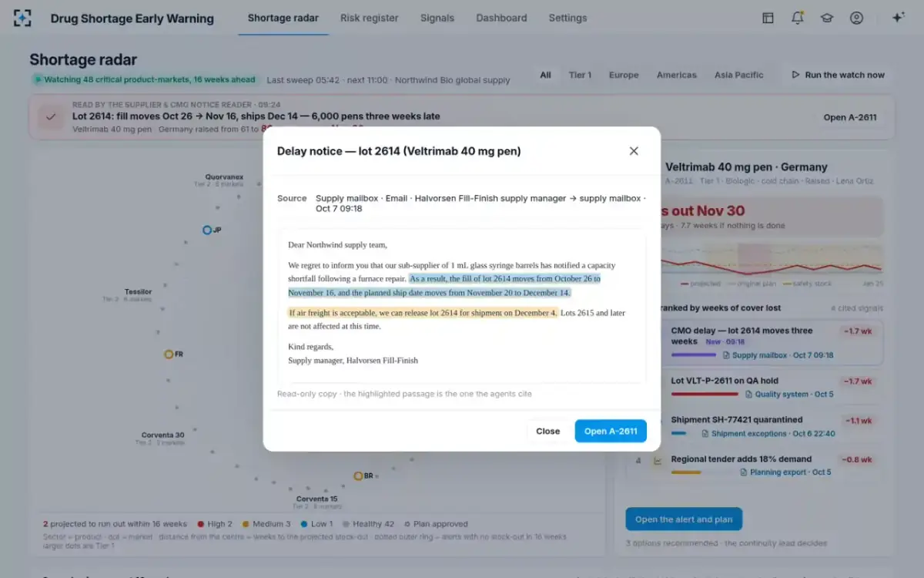Viewport: 924px width, 578px height.
Task: Open Planning export · Oct 5 source link
Action: tap(785, 472)
